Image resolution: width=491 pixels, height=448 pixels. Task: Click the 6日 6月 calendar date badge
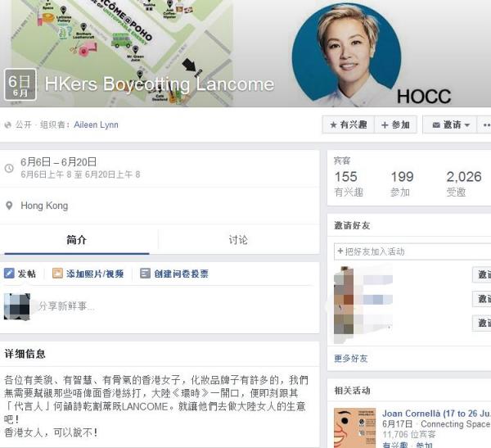coord(20,84)
